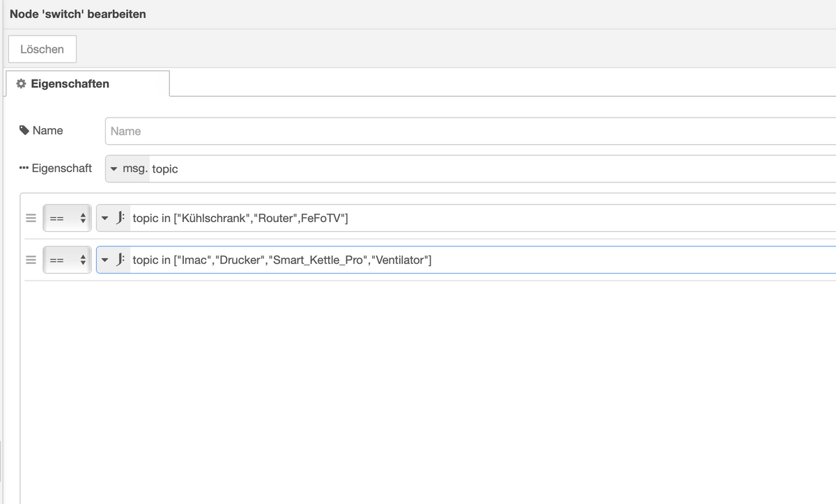836x504 pixels.
Task: Open the == operator selector of the first rule
Action: point(67,218)
